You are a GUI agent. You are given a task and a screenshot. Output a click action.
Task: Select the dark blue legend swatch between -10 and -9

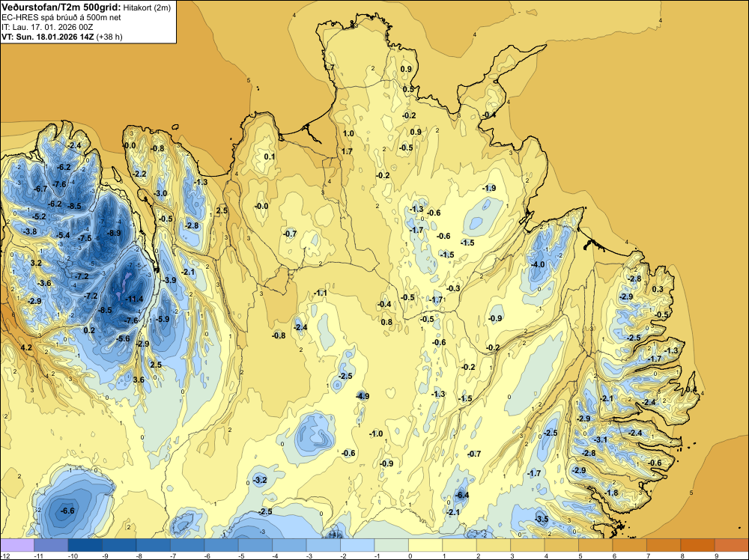pos(85,545)
